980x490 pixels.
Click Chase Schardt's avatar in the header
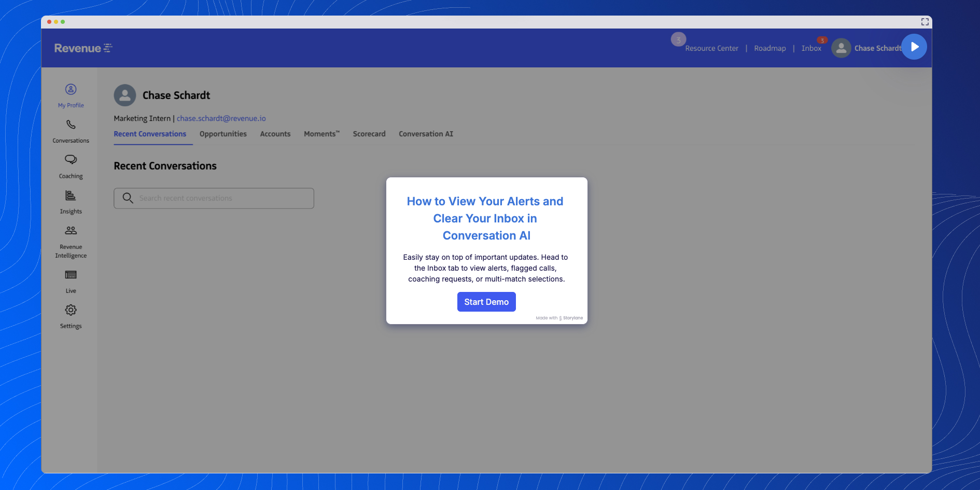pyautogui.click(x=841, y=48)
